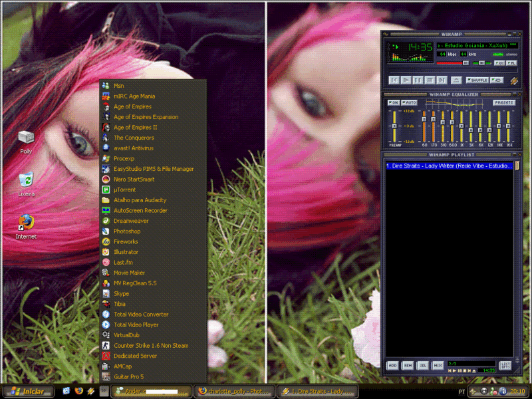
Task: Select the Polly drive desktop icon
Action: tap(26, 138)
